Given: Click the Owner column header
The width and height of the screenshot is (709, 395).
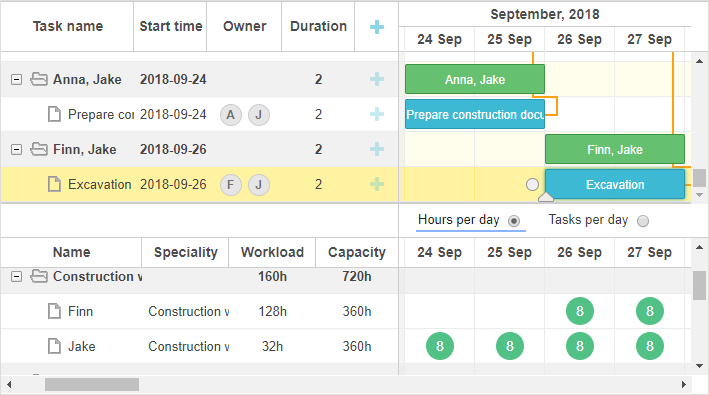Looking at the screenshot, I should (x=245, y=26).
